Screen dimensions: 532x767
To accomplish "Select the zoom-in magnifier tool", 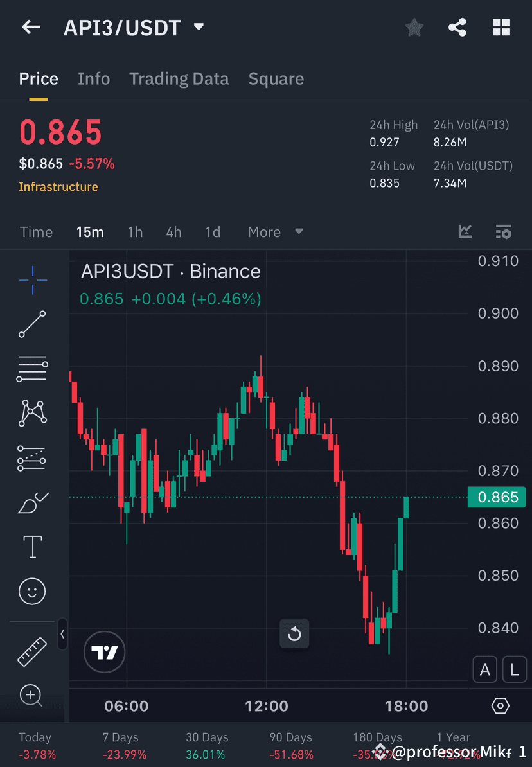I will (x=32, y=696).
